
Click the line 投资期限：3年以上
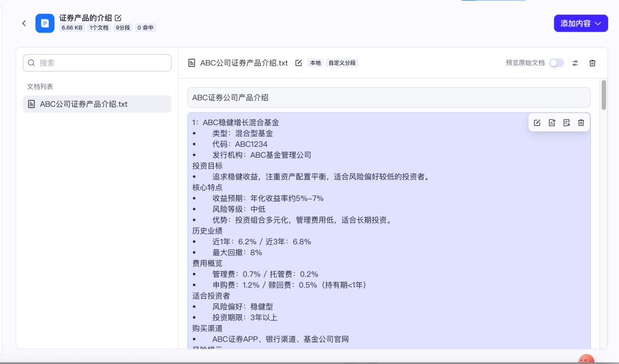click(x=245, y=318)
